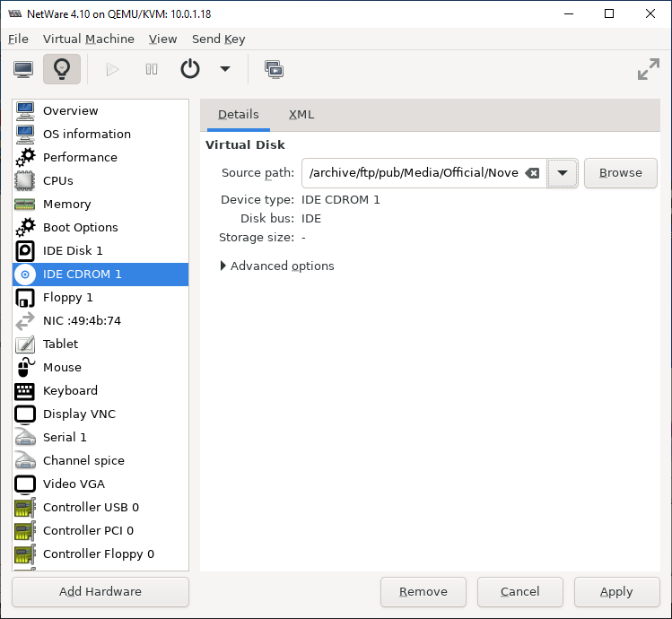
Task: Open shutdown options dropdown arrow
Action: pos(225,69)
